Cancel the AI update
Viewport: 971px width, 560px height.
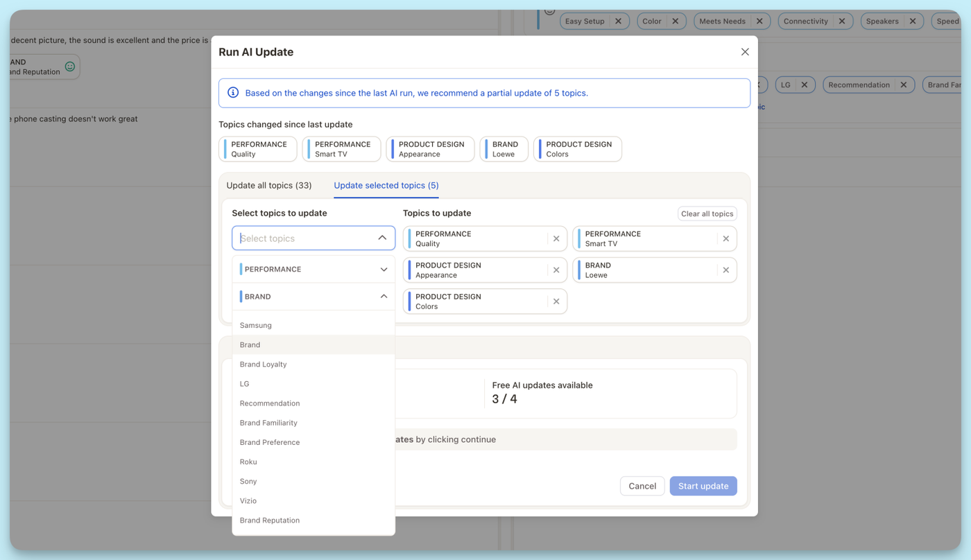[642, 486]
